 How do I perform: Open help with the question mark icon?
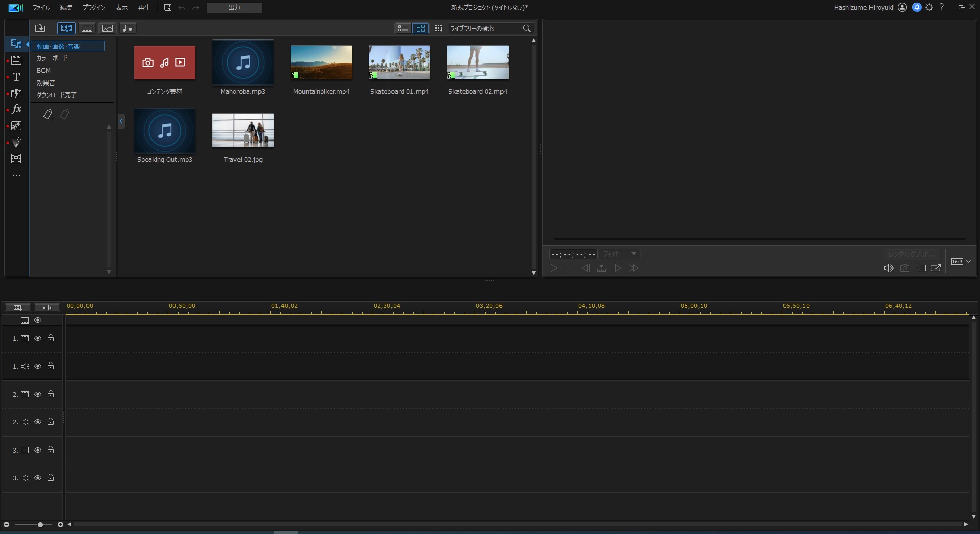click(x=942, y=7)
